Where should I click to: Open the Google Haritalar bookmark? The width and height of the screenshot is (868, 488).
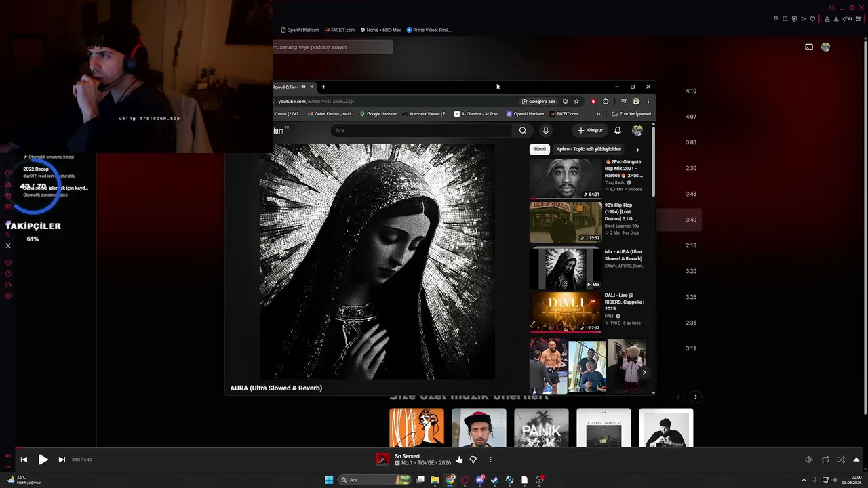tap(378, 114)
